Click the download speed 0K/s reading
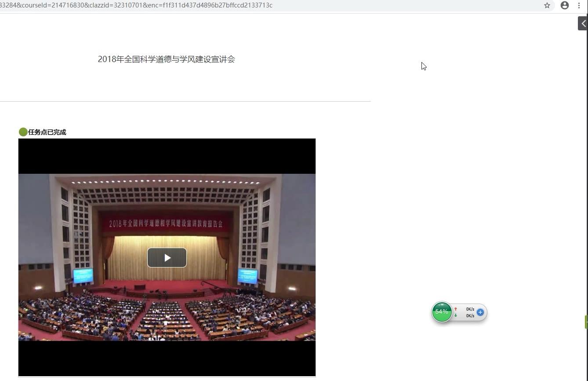Image resolution: width=588 pixels, height=381 pixels. pyautogui.click(x=470, y=316)
